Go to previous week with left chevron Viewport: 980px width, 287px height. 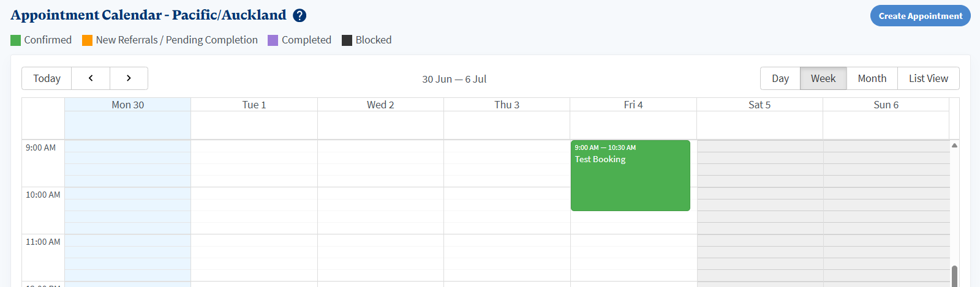(91, 78)
